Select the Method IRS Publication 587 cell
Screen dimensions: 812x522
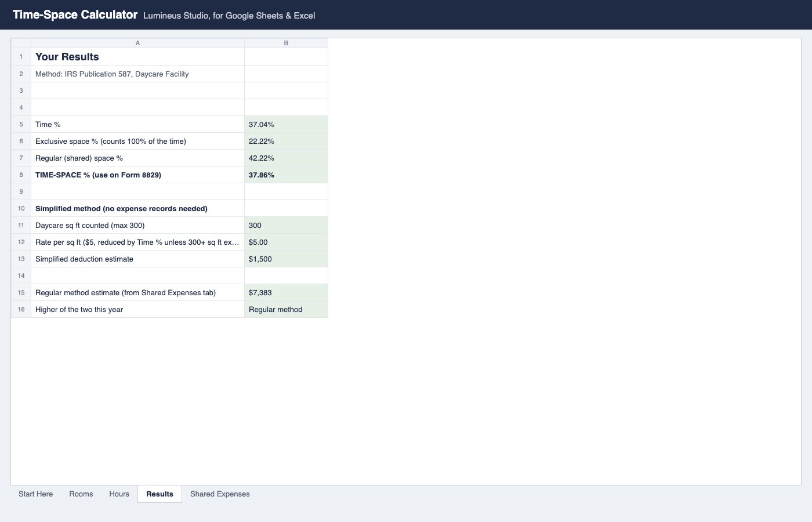tap(137, 74)
